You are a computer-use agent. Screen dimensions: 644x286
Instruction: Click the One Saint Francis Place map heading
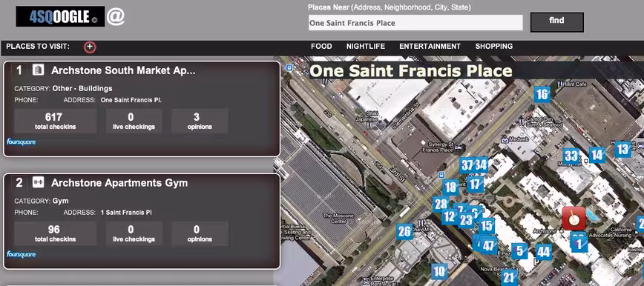[x=411, y=70]
